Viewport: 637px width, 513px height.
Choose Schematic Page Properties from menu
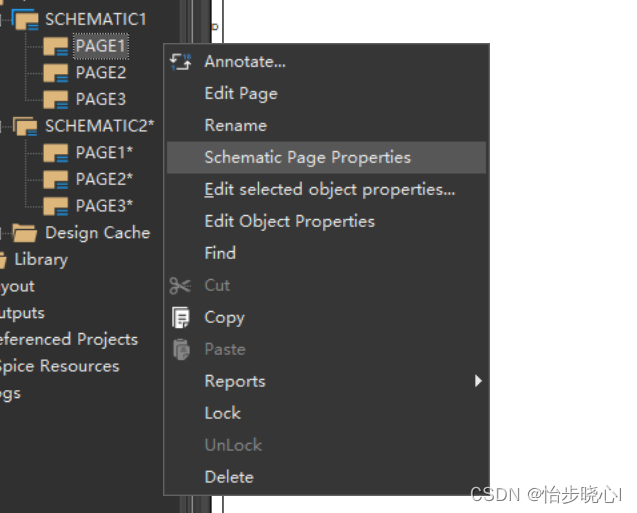click(x=307, y=157)
